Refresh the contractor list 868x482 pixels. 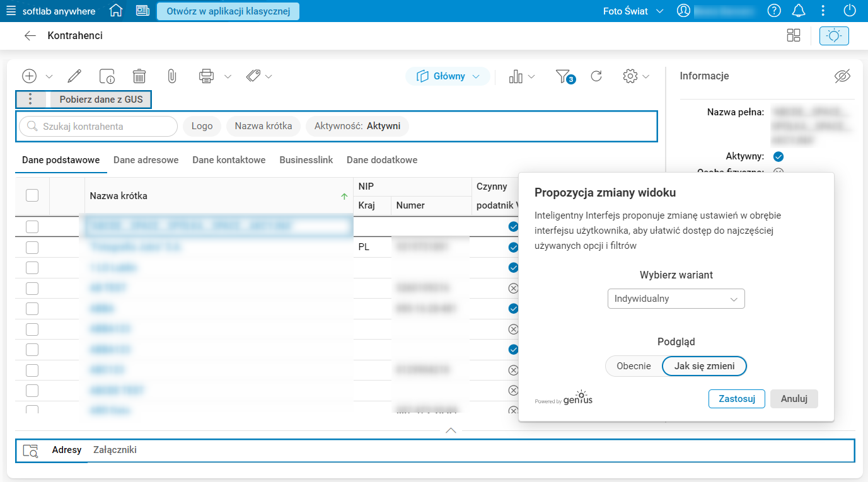[x=596, y=76]
